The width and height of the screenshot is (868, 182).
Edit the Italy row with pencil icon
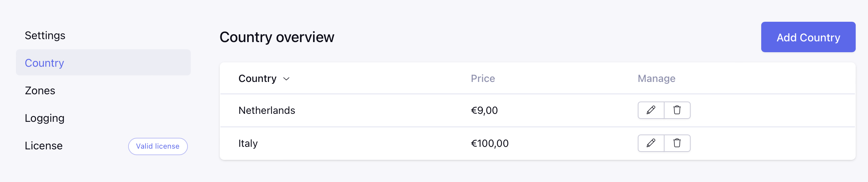(x=651, y=143)
